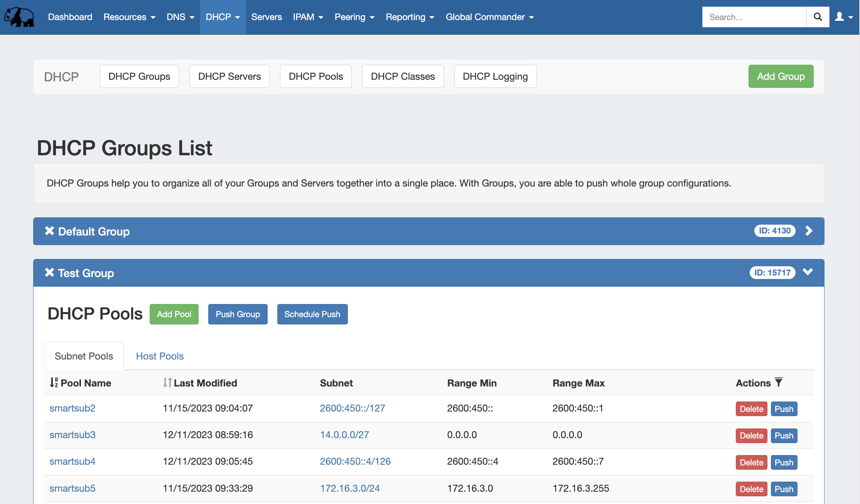
Task: Sort by Pool Name sort icon
Action: click(x=54, y=383)
